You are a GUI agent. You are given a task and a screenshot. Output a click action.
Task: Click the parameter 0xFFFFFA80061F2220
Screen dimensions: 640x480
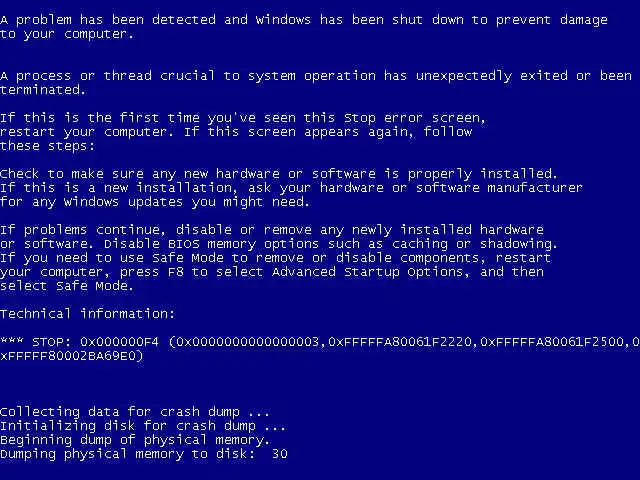click(400, 341)
